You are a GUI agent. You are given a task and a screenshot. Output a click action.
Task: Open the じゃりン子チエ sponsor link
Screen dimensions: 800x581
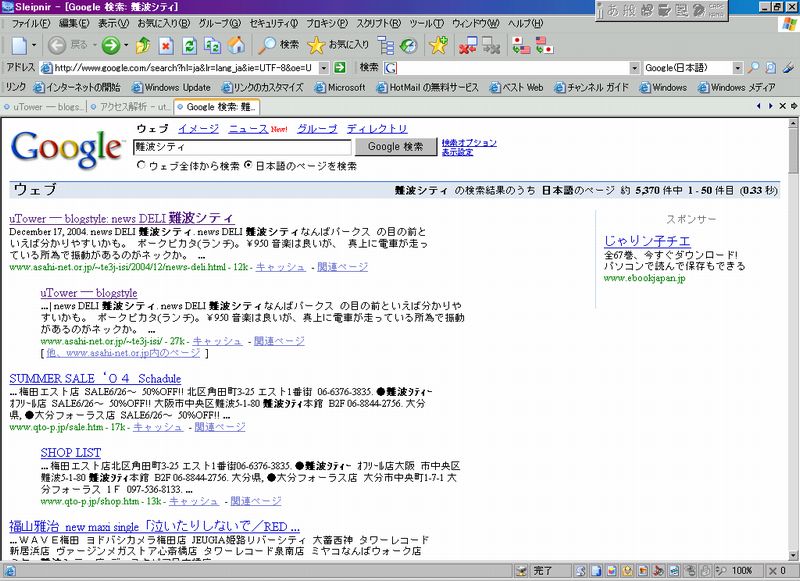pyautogui.click(x=647, y=241)
